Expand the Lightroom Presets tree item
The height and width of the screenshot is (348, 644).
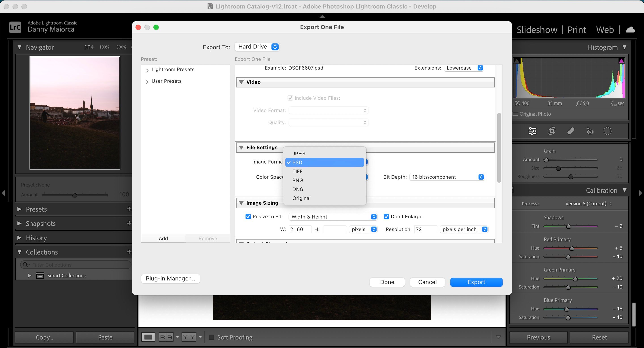[147, 70]
